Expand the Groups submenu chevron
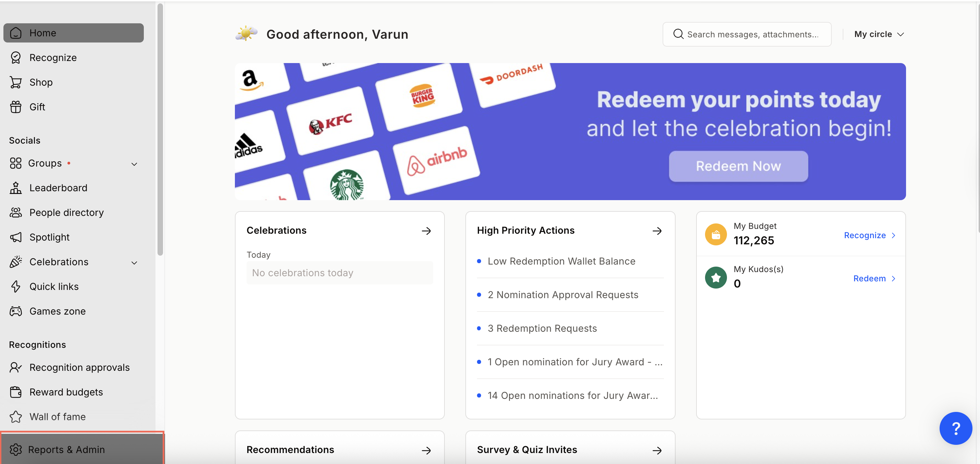 click(x=134, y=164)
